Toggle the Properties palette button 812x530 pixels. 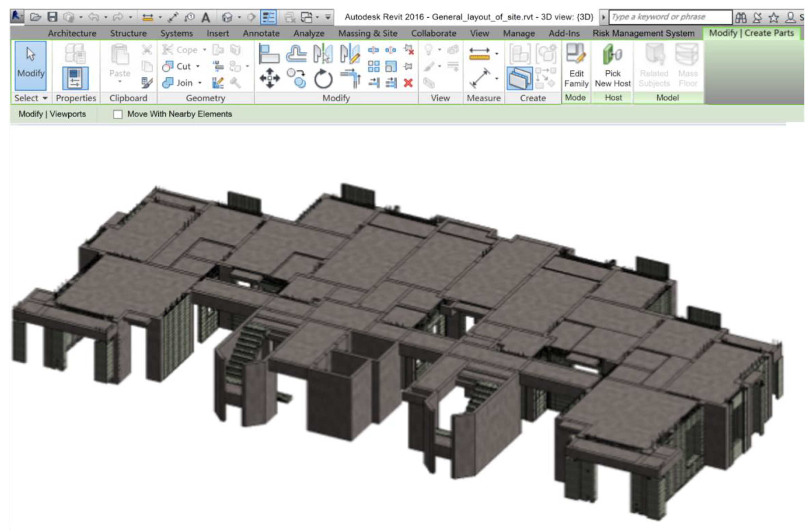tap(75, 78)
